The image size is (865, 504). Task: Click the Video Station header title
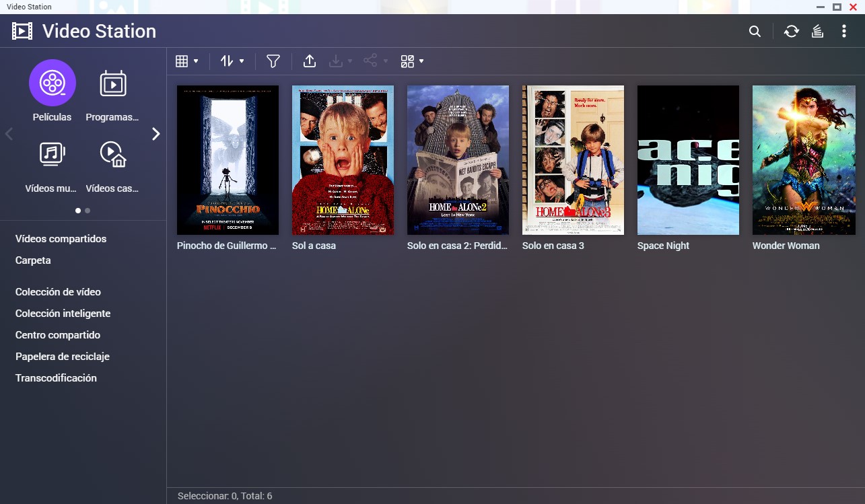tap(99, 32)
